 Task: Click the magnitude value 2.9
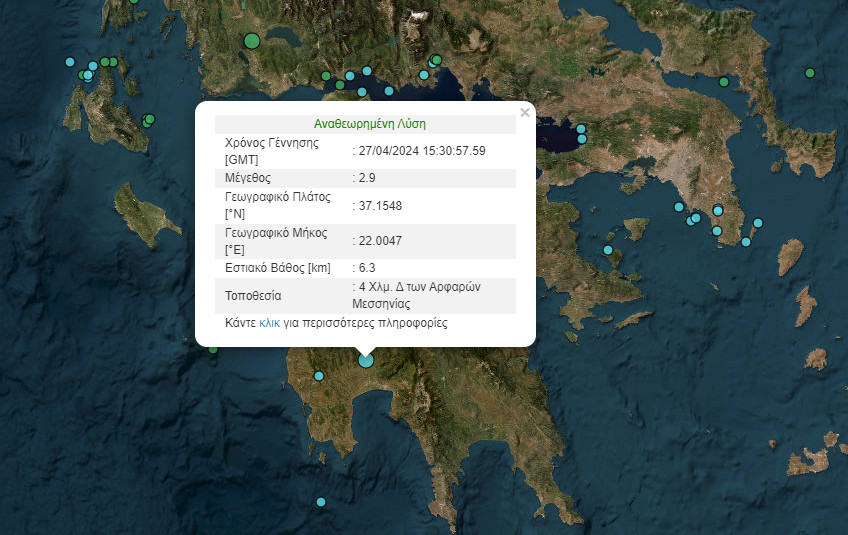[x=367, y=178]
